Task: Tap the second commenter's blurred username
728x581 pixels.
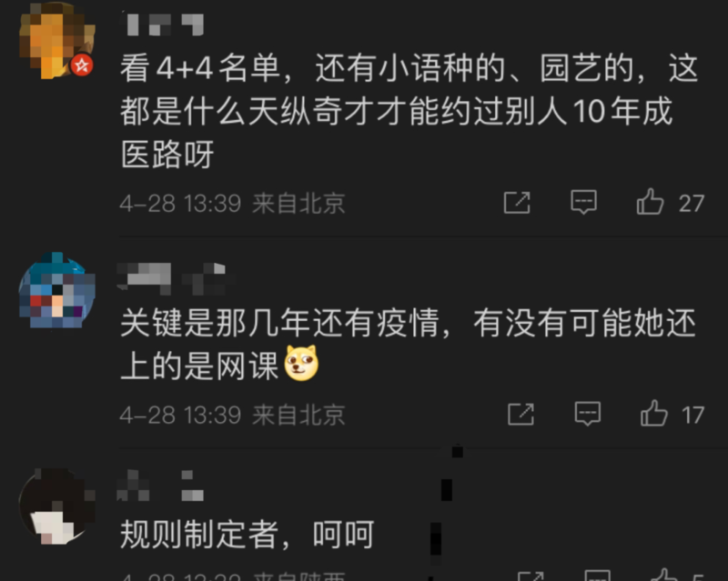Action: (x=177, y=279)
